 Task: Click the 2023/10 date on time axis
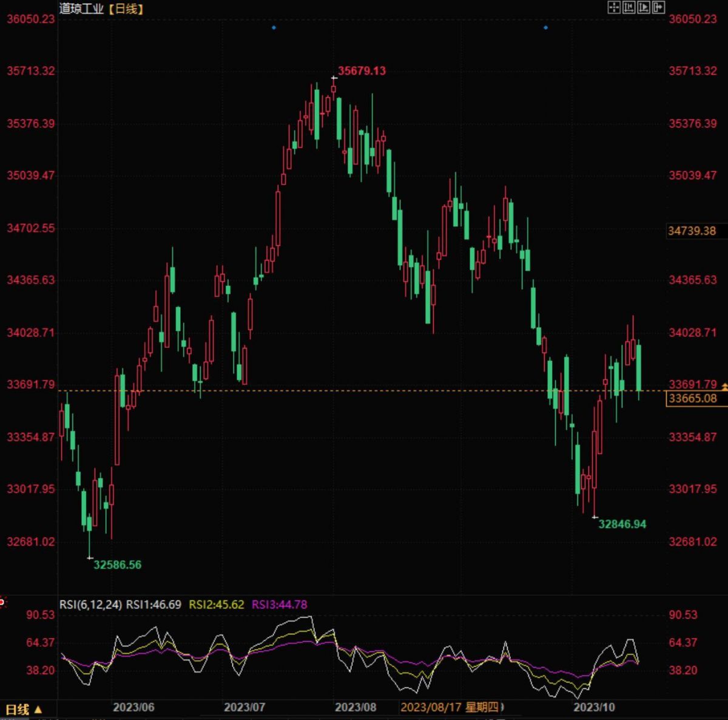click(594, 708)
